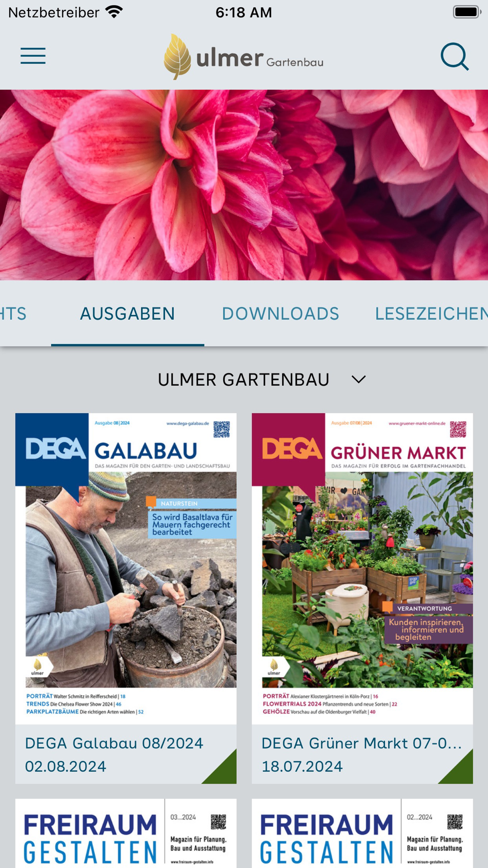Expand the ULMER GARTENBAU dropdown chevron
Viewport: 488px width, 868px height.
click(x=359, y=379)
